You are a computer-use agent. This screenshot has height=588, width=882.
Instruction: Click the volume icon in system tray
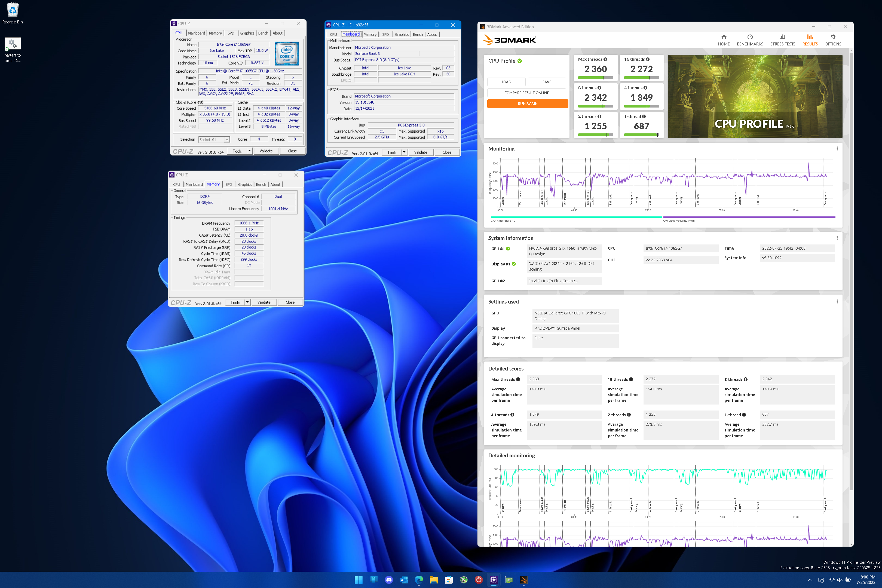[840, 580]
